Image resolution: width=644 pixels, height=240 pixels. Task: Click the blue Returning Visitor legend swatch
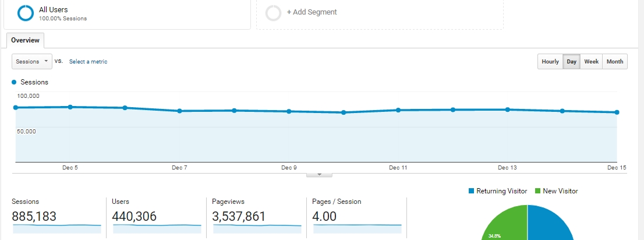click(x=471, y=191)
